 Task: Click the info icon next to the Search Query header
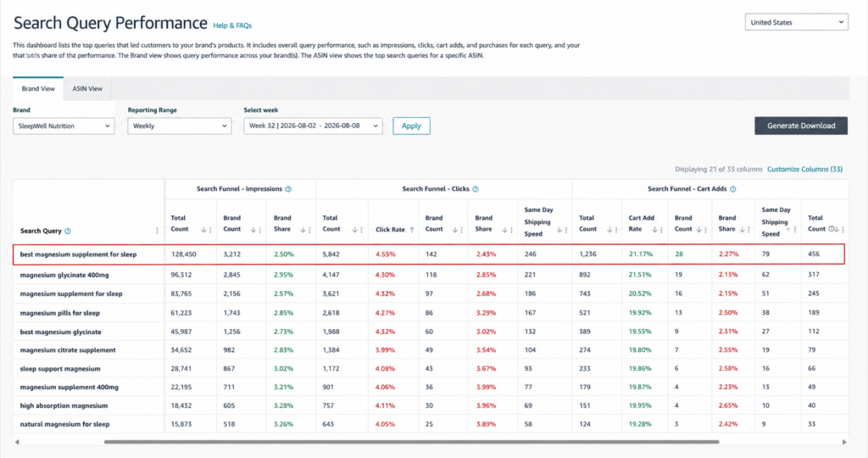tap(68, 231)
